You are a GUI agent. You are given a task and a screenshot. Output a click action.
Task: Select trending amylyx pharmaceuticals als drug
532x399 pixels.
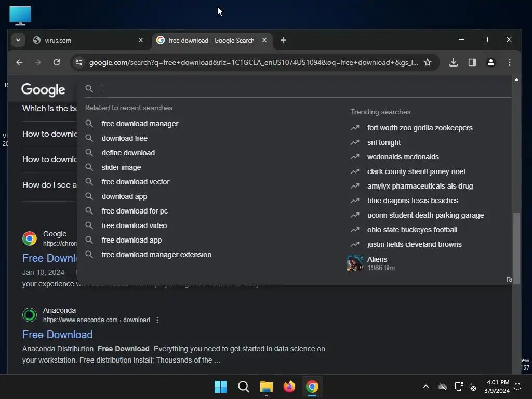point(420,187)
